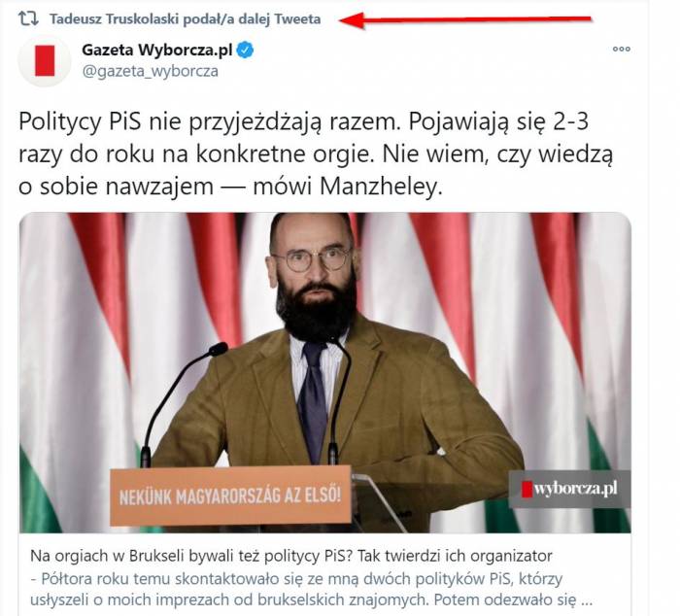Open Gazeta Wyborcza.pl profile name
This screenshot has width=680, height=616.
157,51
